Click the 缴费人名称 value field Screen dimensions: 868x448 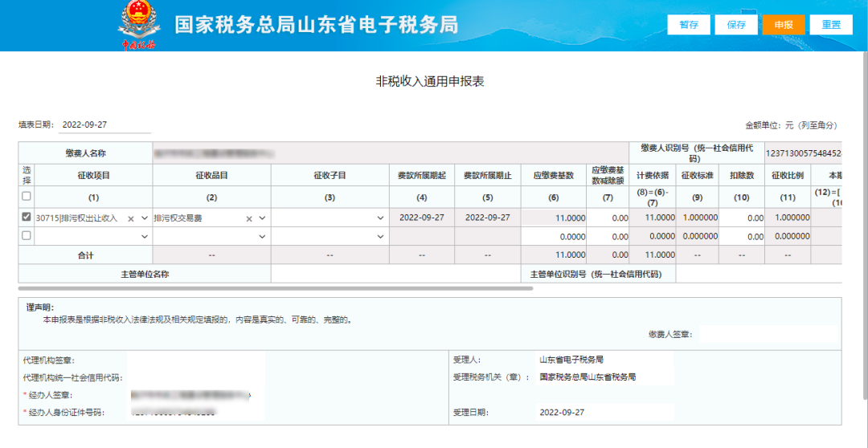(391, 153)
